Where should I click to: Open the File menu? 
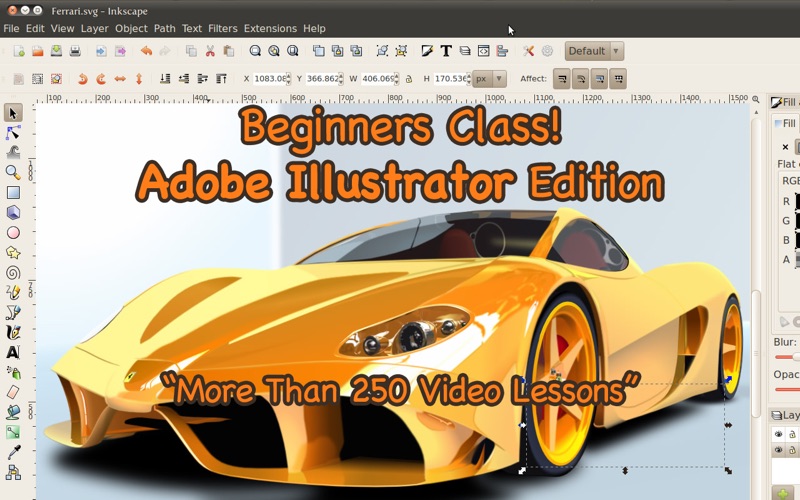[x=11, y=29]
